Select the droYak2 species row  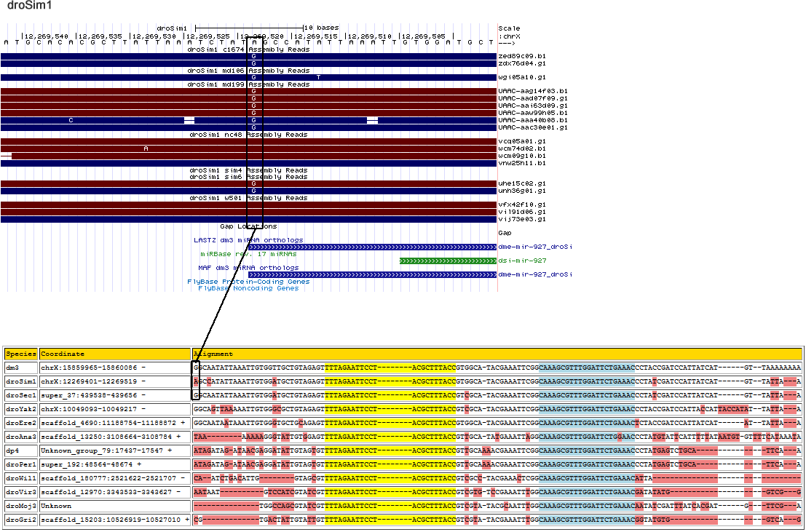coord(21,410)
